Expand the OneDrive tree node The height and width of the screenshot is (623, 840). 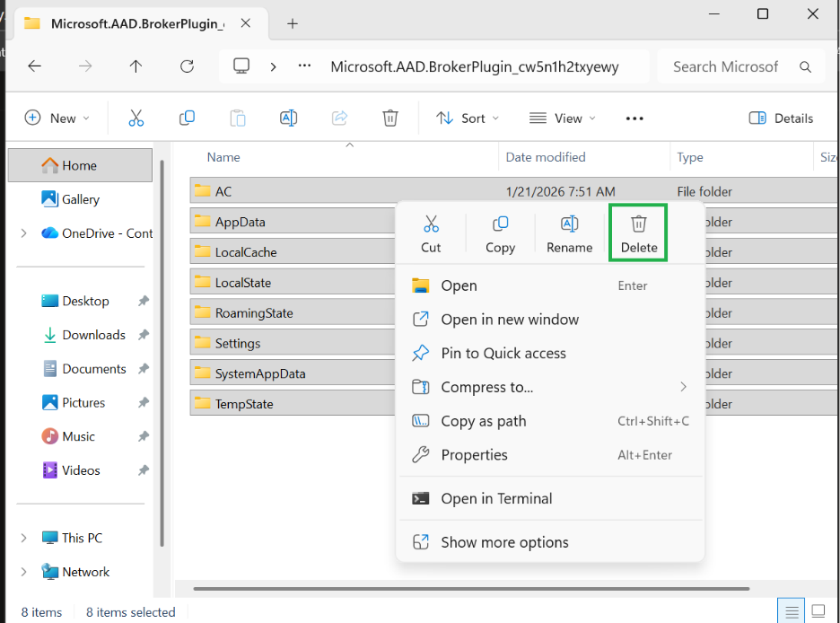click(23, 233)
